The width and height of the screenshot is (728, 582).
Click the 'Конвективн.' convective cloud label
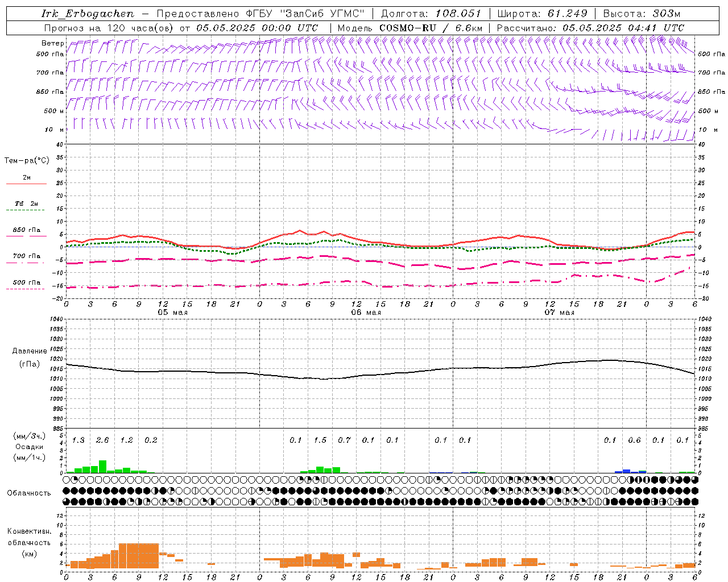(29, 531)
